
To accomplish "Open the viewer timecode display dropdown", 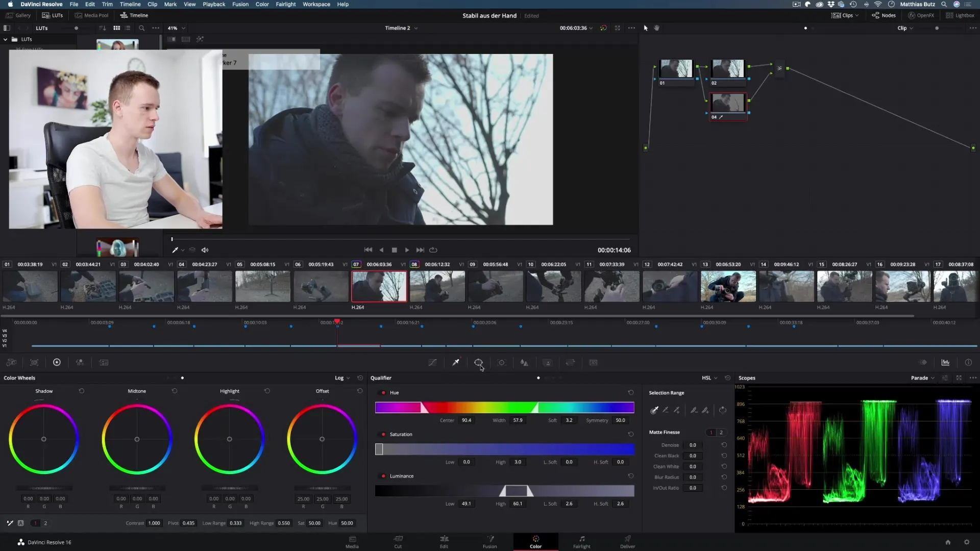I will click(x=576, y=28).
